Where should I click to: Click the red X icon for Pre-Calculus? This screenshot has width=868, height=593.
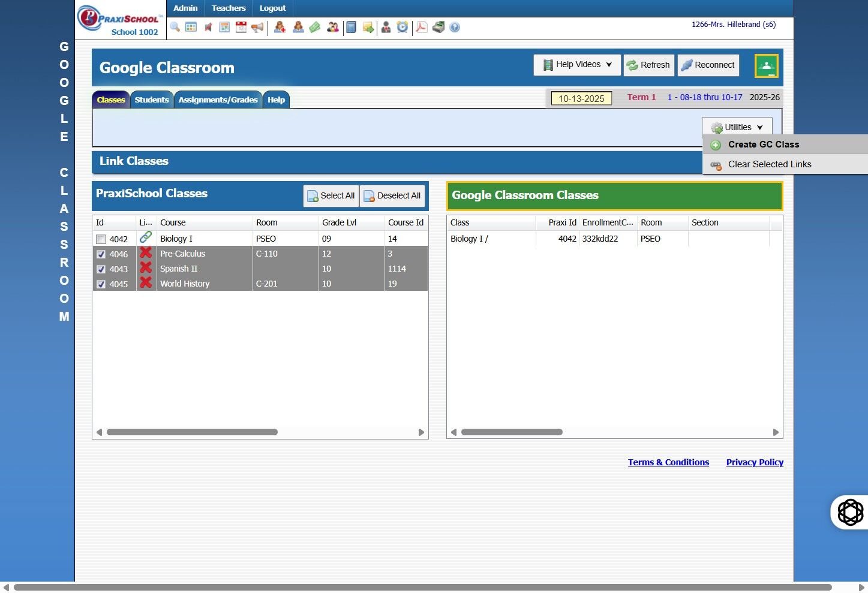click(145, 252)
